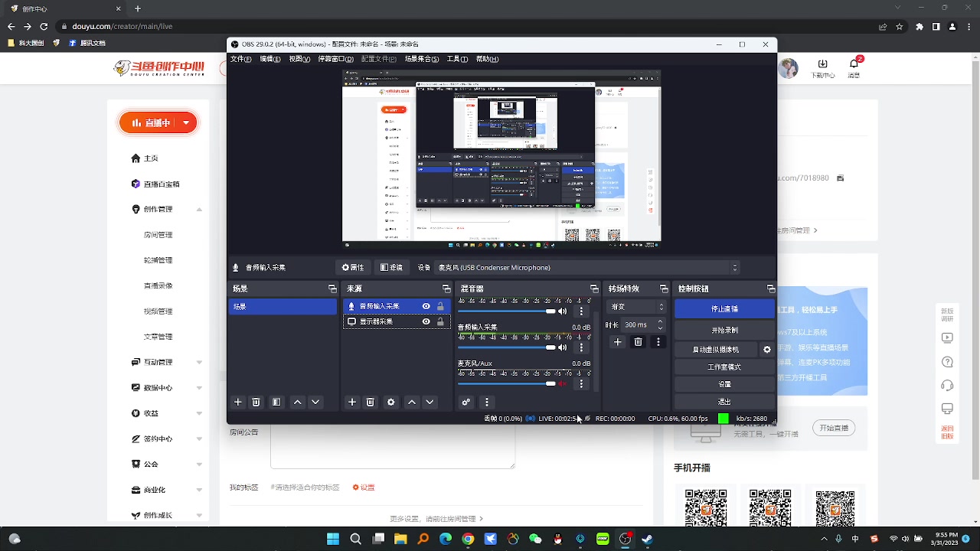
Task: Open the 视图(V) menu in OBS
Action: click(299, 59)
